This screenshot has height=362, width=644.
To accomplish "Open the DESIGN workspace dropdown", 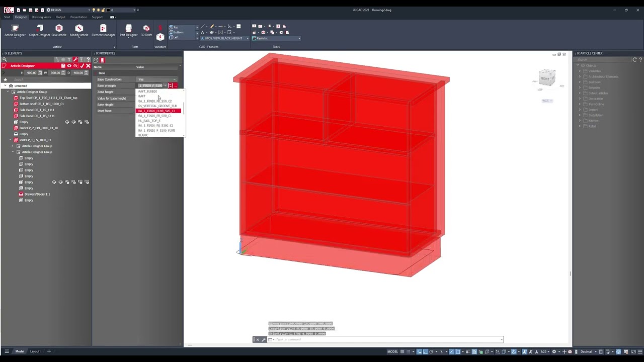I will [68, 10].
